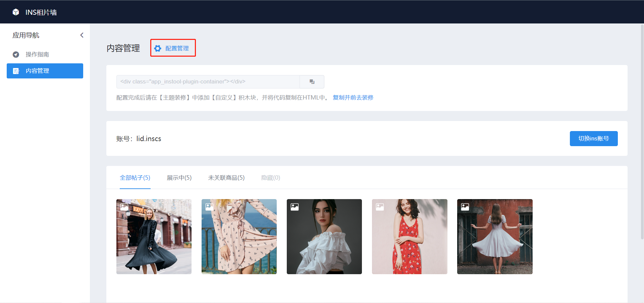Image resolution: width=644 pixels, height=303 pixels.
Task: Click image icon on red dress post
Action: point(380,207)
